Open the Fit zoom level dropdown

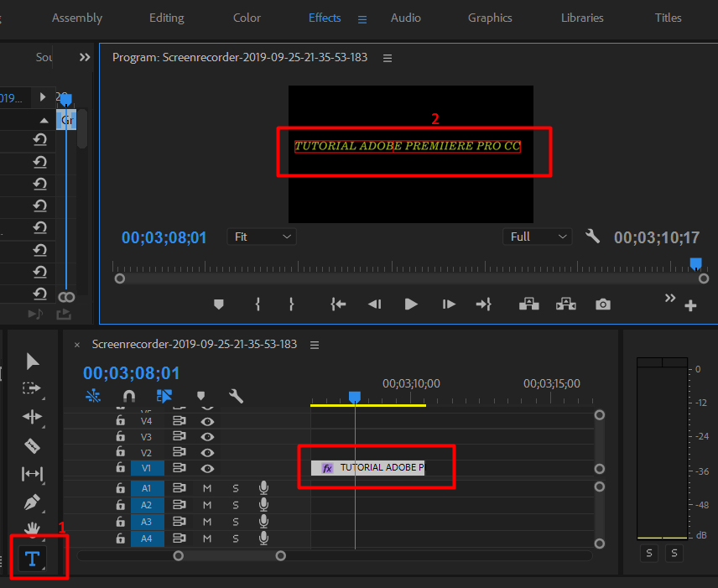pos(261,237)
